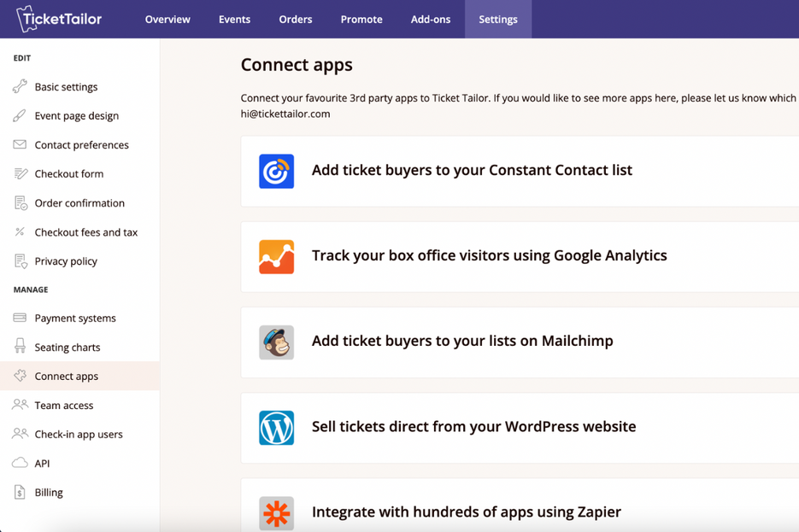Image resolution: width=799 pixels, height=532 pixels.
Task: Click the Mailchimp monkey icon
Action: click(276, 342)
